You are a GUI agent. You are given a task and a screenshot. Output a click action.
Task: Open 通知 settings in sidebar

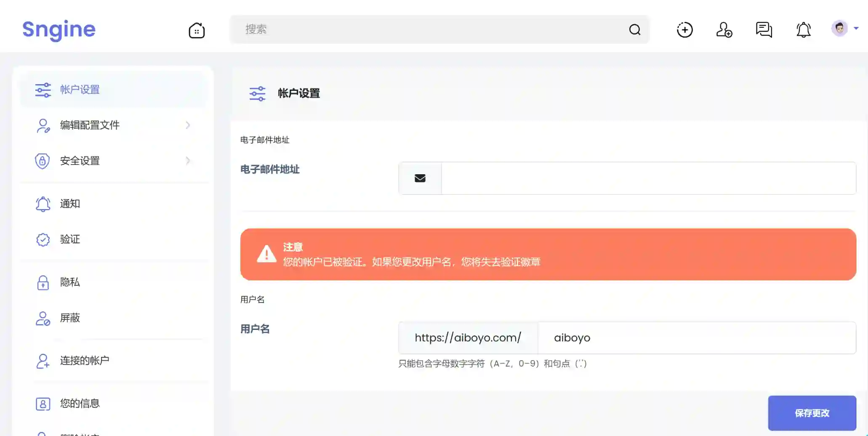70,204
